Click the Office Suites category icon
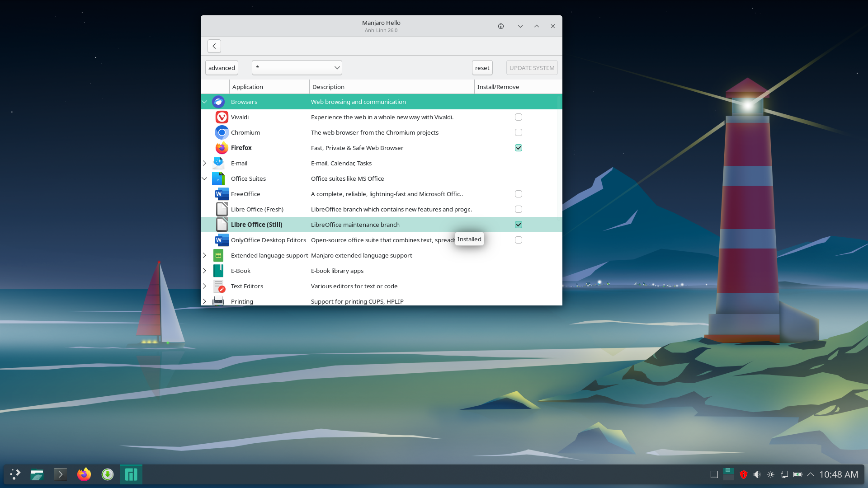Viewport: 868px width, 488px height. 218,178
